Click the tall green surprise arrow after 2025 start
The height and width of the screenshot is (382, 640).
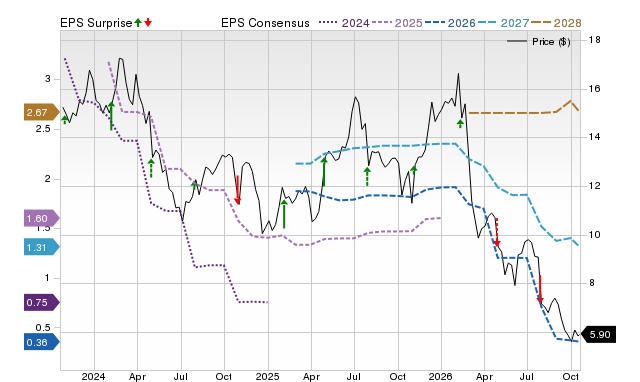point(284,213)
